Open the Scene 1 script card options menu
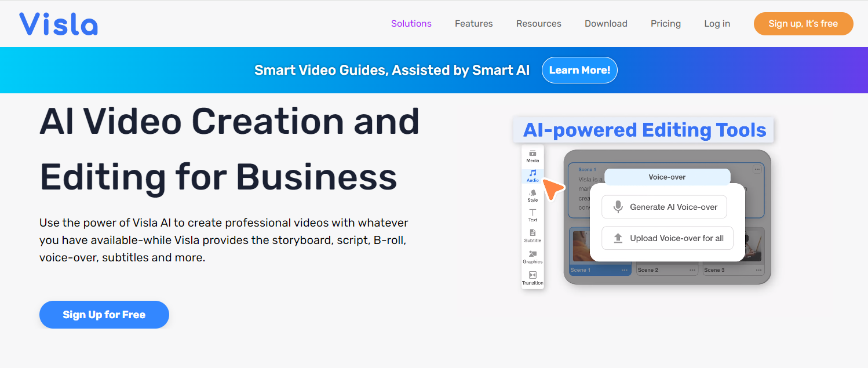The image size is (868, 368). [757, 169]
